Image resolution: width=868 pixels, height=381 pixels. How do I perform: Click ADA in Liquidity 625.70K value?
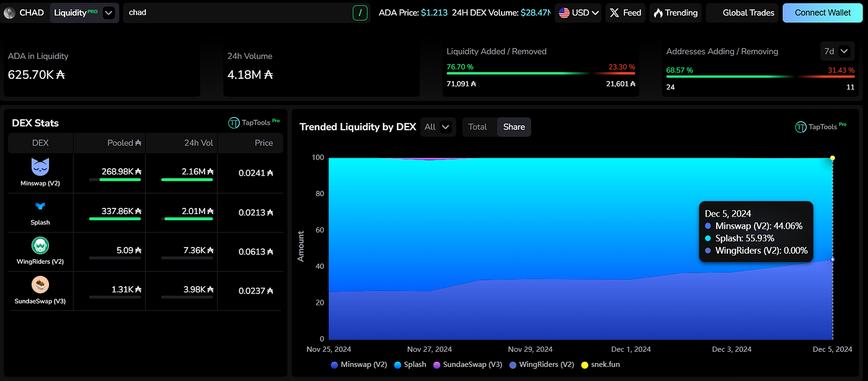click(x=37, y=75)
